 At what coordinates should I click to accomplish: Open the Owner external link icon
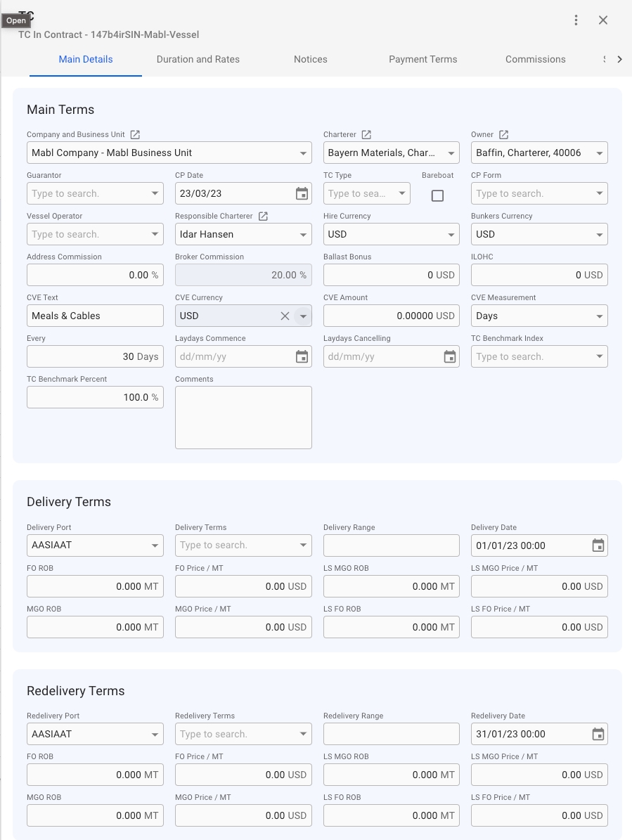pyautogui.click(x=503, y=134)
